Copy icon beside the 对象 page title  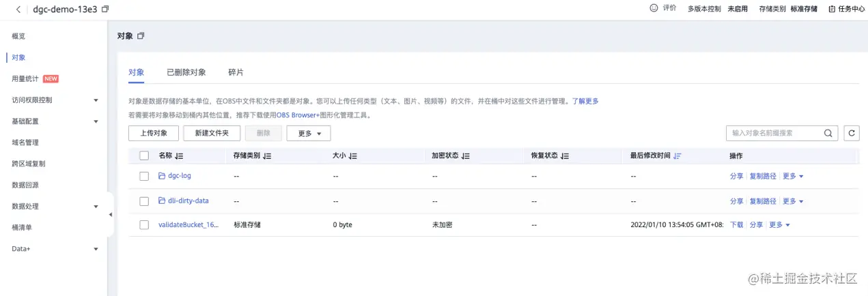coord(141,35)
